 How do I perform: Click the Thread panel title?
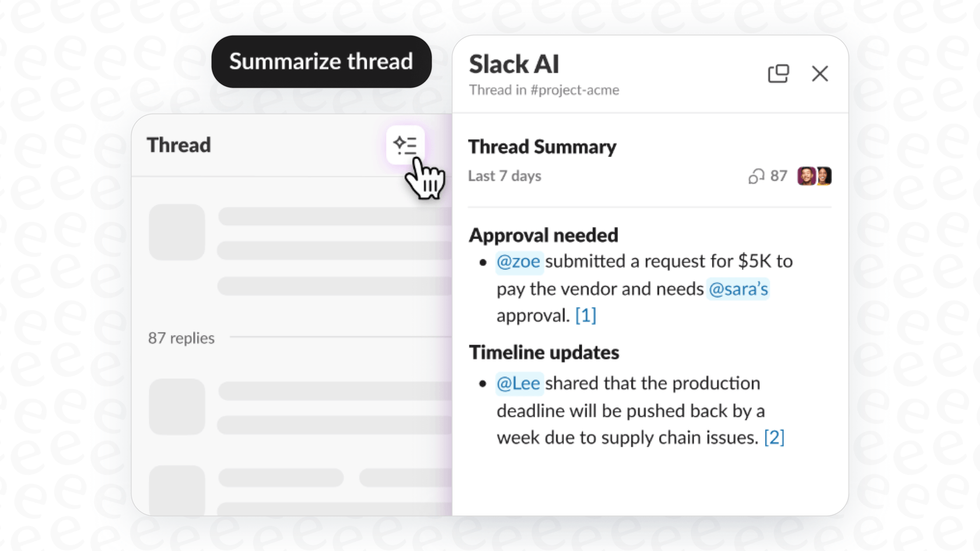coord(178,145)
